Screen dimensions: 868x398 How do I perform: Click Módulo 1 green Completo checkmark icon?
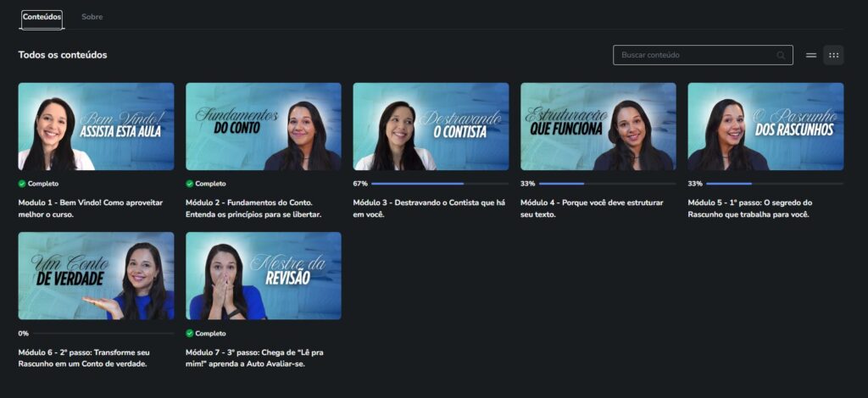(x=22, y=183)
